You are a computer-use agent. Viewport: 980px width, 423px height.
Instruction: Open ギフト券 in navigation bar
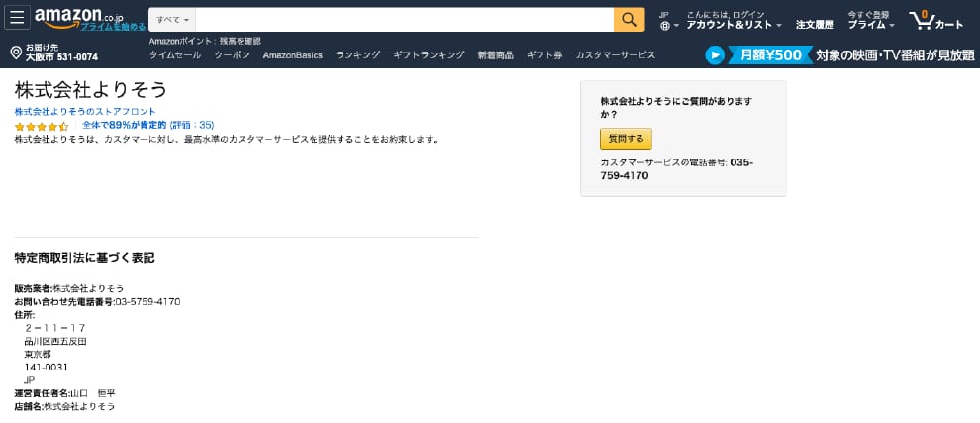point(544,55)
